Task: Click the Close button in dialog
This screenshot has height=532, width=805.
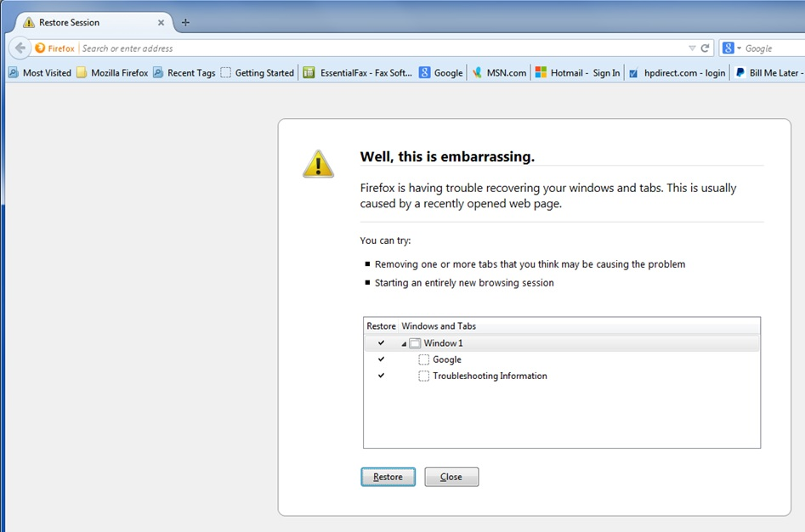Action: (451, 477)
